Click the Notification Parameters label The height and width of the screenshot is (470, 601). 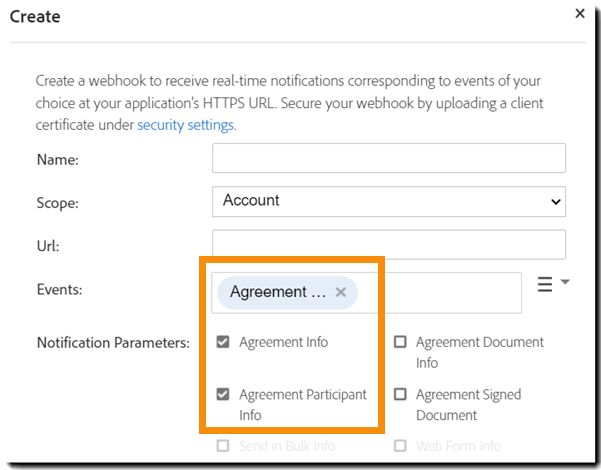tap(113, 343)
